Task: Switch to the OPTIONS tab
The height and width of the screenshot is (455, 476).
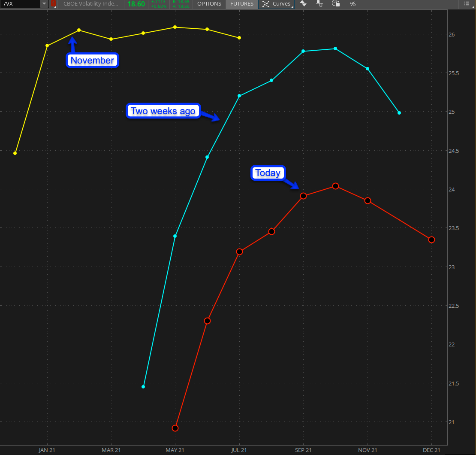Action: 209,4
